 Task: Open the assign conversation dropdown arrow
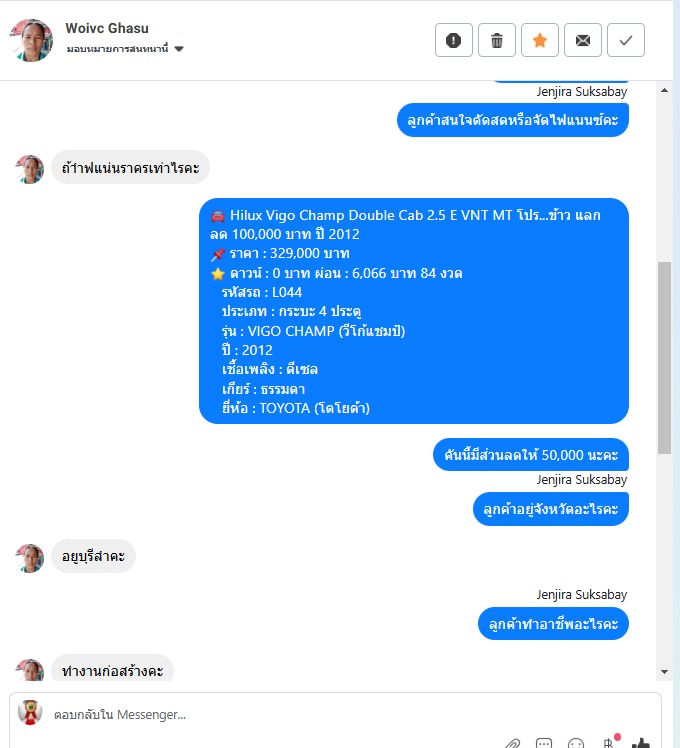pos(179,49)
